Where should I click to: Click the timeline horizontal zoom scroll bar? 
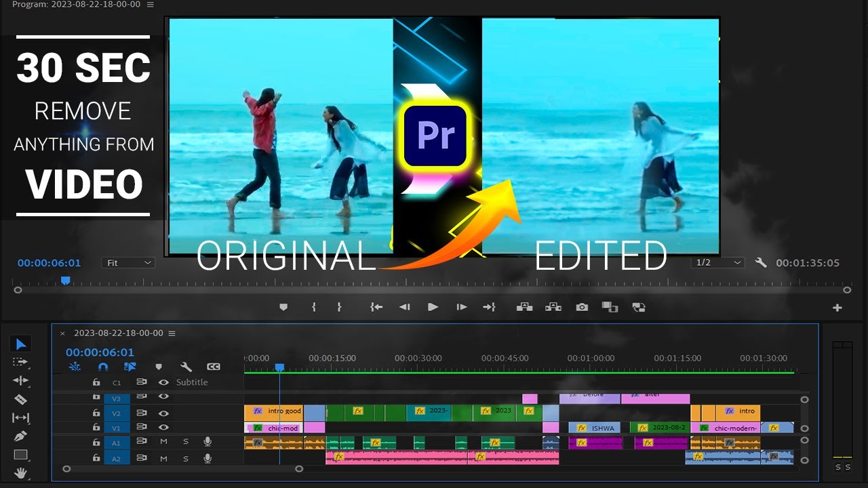(x=182, y=468)
